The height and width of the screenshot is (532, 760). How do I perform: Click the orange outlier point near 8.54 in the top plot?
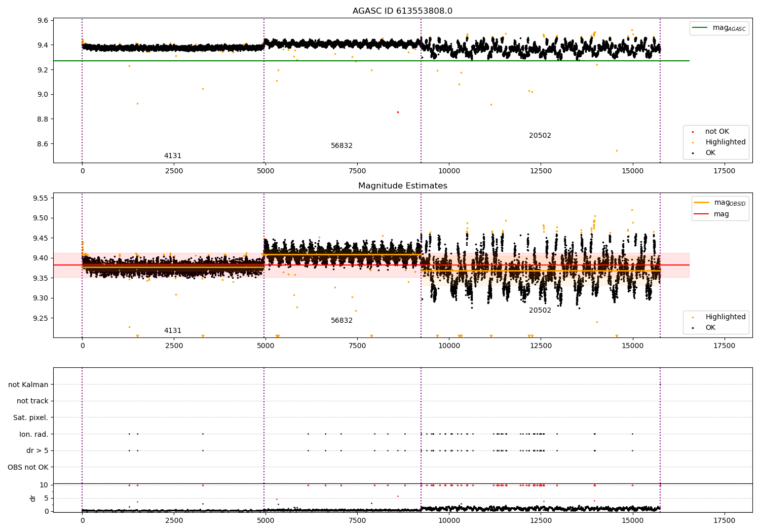[x=617, y=150]
